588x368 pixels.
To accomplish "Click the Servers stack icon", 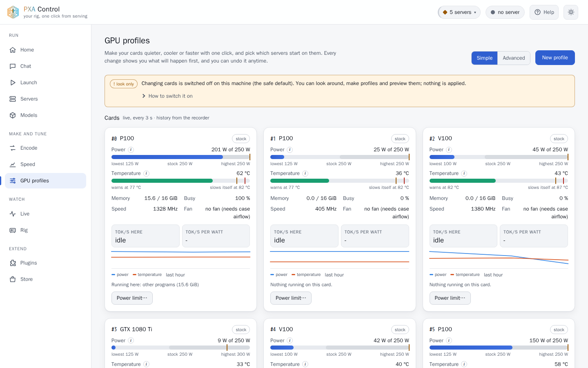I will [x=13, y=99].
